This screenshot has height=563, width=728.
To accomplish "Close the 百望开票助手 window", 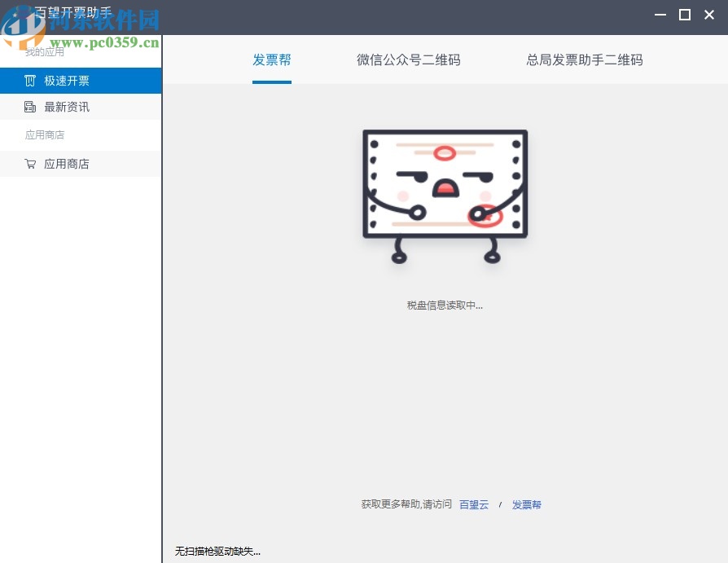I will click(709, 15).
